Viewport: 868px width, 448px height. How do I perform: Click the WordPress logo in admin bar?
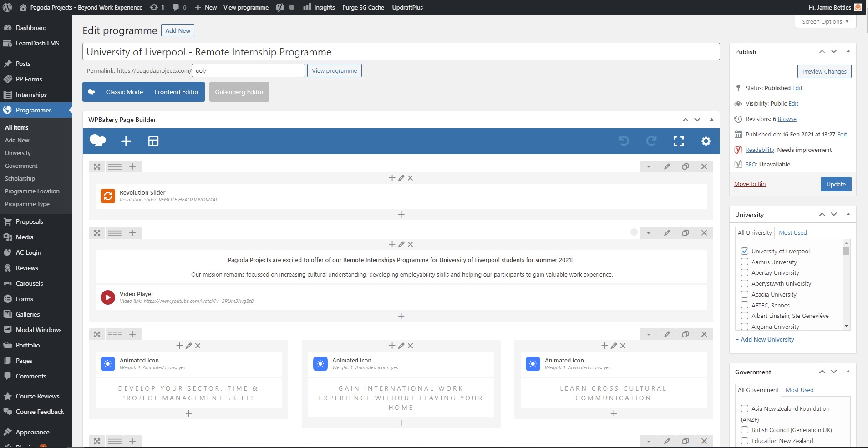click(7, 7)
